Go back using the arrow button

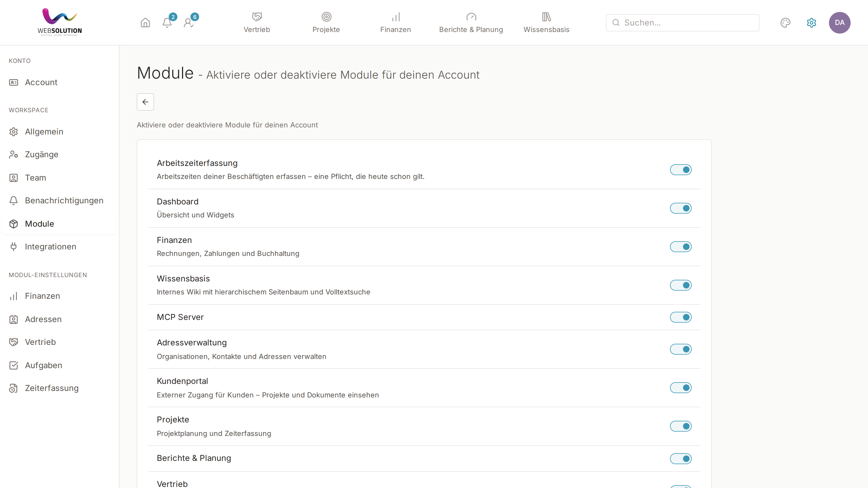tap(145, 102)
